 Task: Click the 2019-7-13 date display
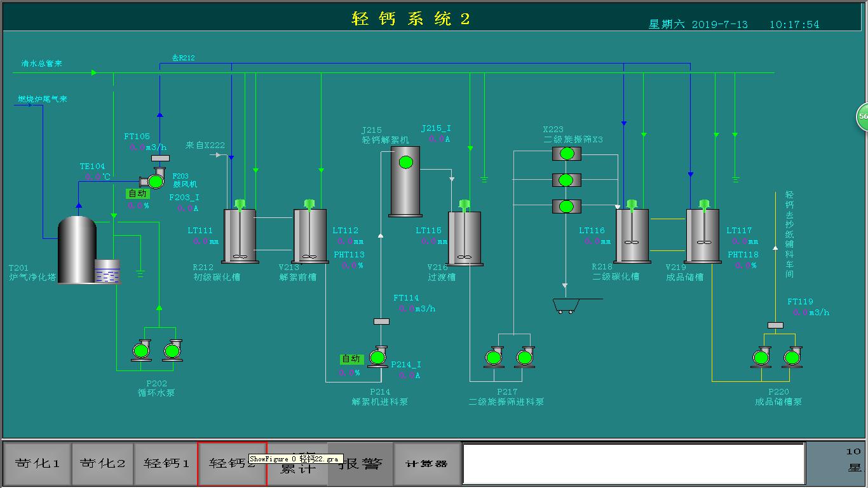click(719, 25)
